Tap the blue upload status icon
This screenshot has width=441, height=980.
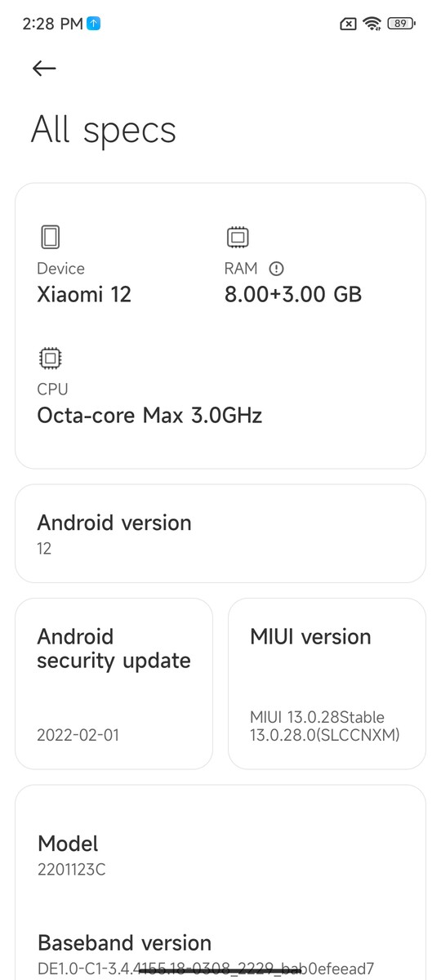94,24
